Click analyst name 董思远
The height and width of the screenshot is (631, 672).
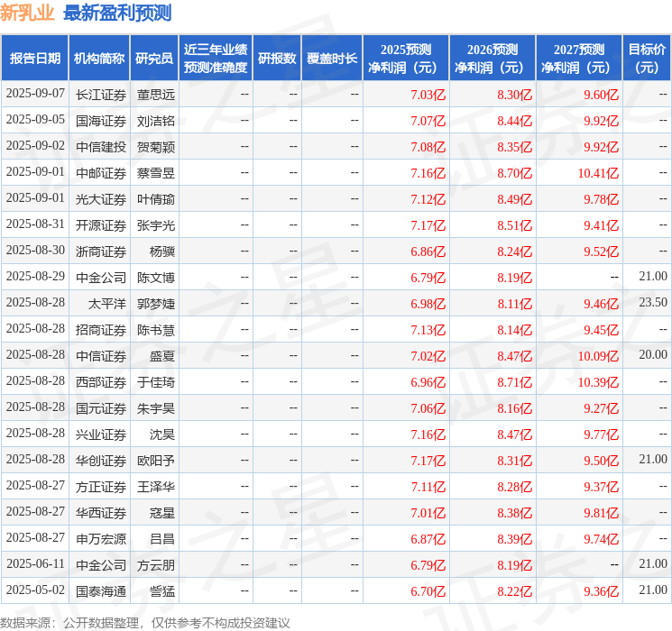[156, 95]
